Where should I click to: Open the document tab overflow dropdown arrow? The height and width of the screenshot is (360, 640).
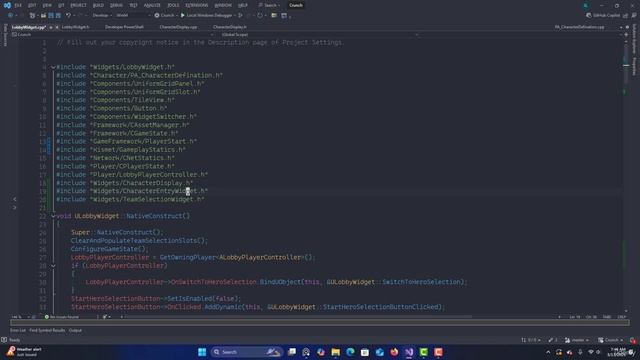tap(621, 27)
